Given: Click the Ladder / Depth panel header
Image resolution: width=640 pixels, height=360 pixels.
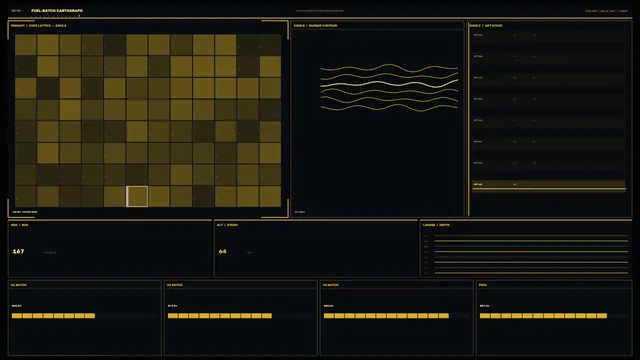Looking at the screenshot, I should click(436, 225).
